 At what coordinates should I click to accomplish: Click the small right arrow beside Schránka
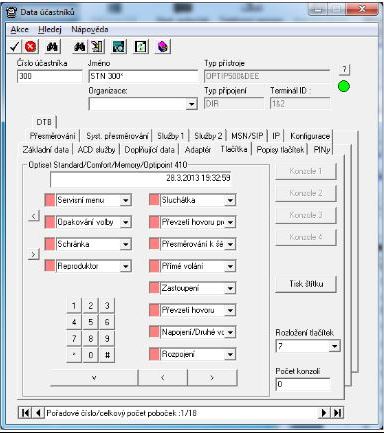pyautogui.click(x=34, y=255)
